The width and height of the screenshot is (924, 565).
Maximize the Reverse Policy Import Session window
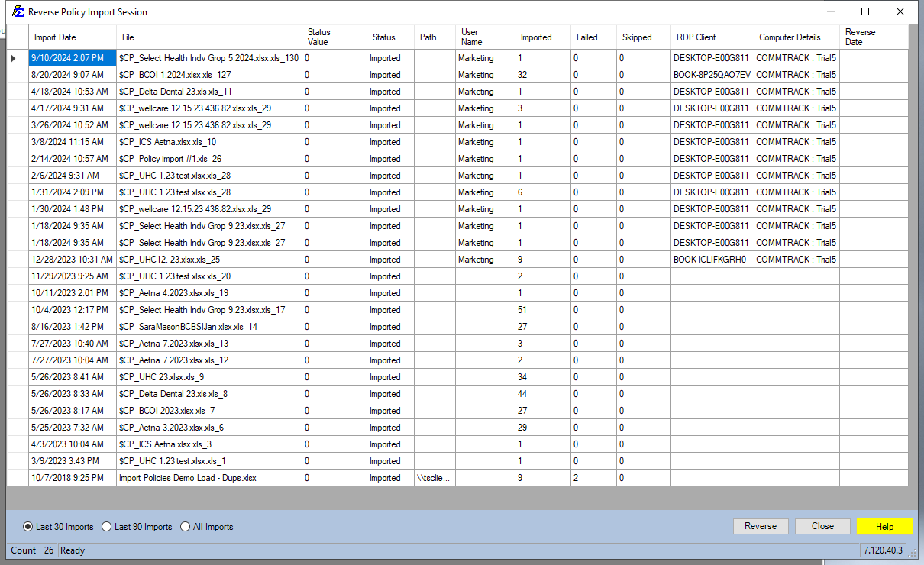(x=864, y=11)
